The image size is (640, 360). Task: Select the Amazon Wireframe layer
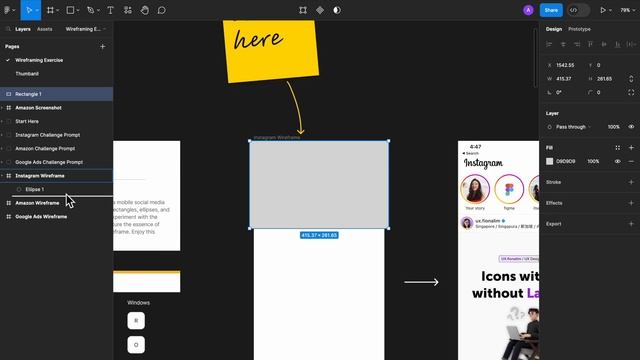[x=56, y=203]
